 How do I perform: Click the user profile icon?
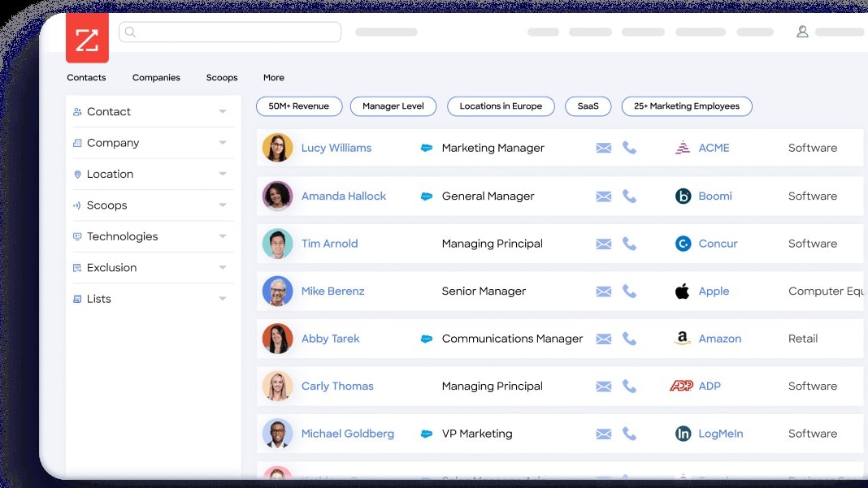point(802,32)
